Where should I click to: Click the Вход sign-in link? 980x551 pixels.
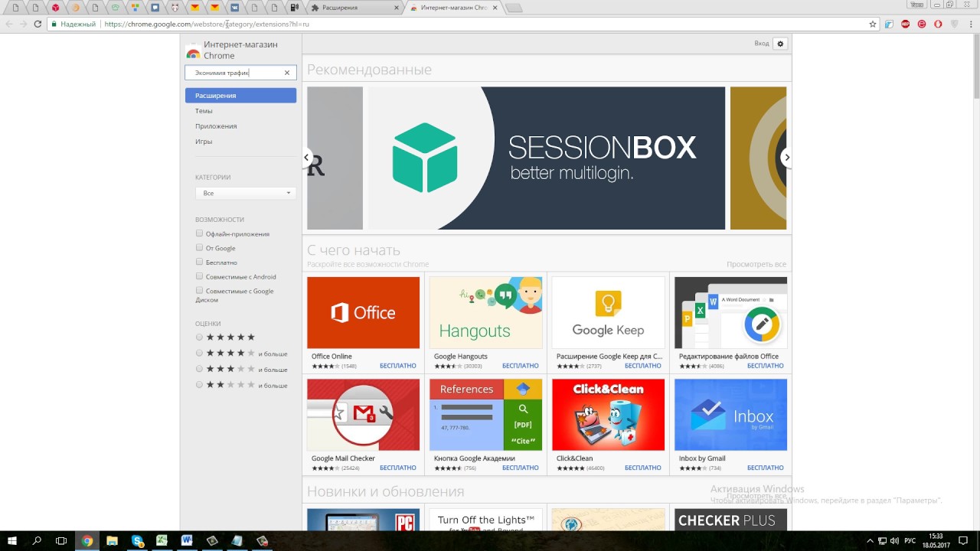point(761,44)
